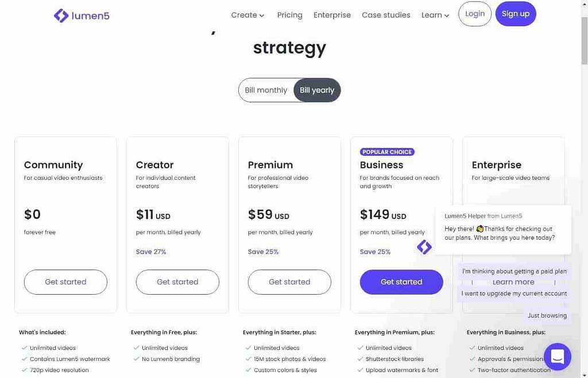Select the 'Just browsing' chat reply
The height and width of the screenshot is (378, 588).
coord(547,315)
